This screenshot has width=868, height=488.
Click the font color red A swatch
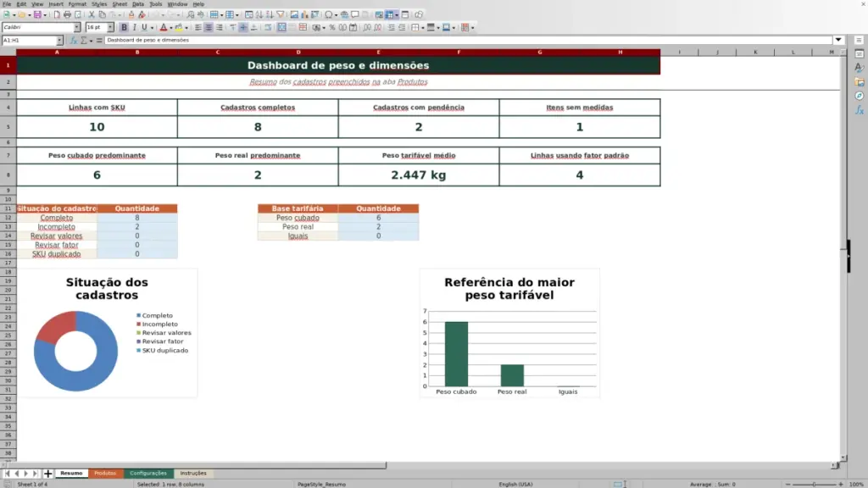(x=164, y=28)
